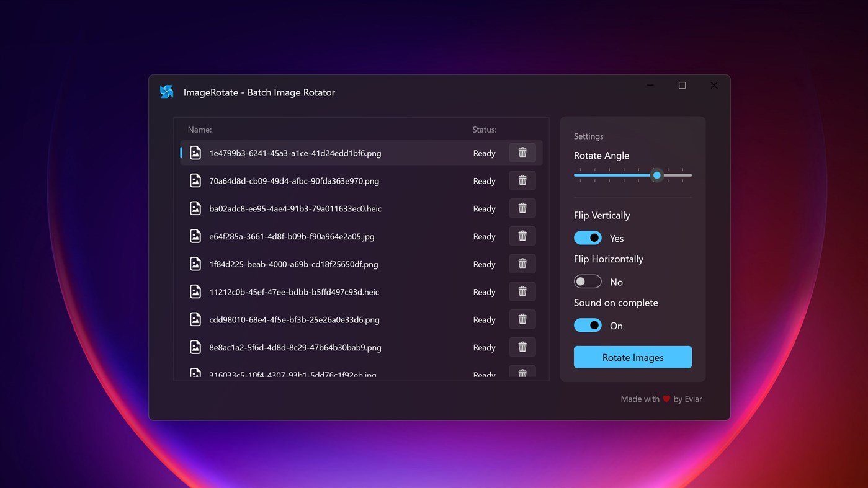Click the image file icon beside 11212c0b heic
The width and height of the screenshot is (868, 488).
click(x=195, y=291)
